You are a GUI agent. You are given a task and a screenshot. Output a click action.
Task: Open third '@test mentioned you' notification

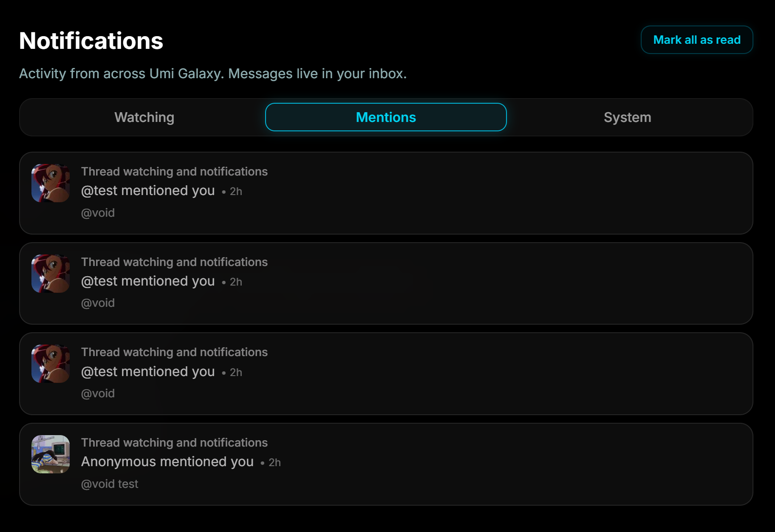(x=386, y=374)
